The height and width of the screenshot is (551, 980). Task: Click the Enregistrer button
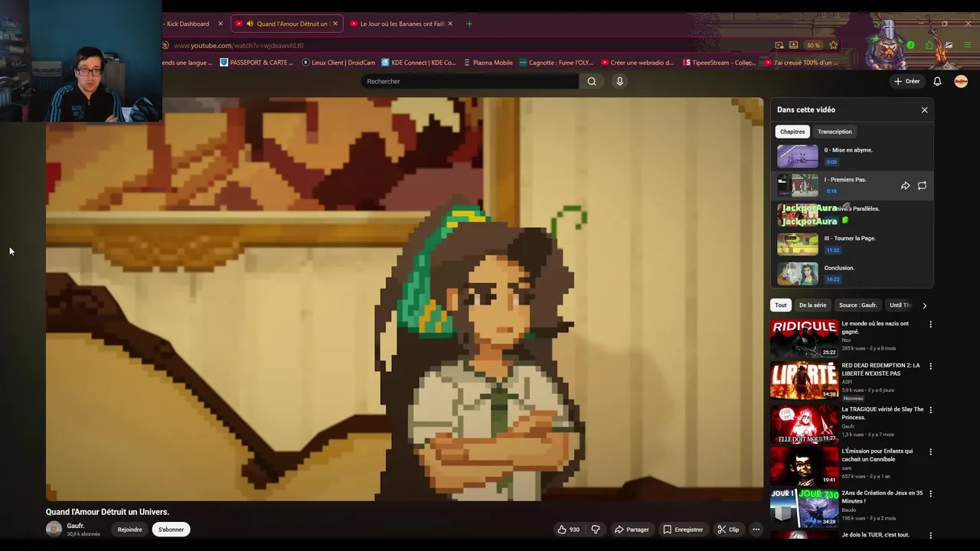[x=683, y=530]
